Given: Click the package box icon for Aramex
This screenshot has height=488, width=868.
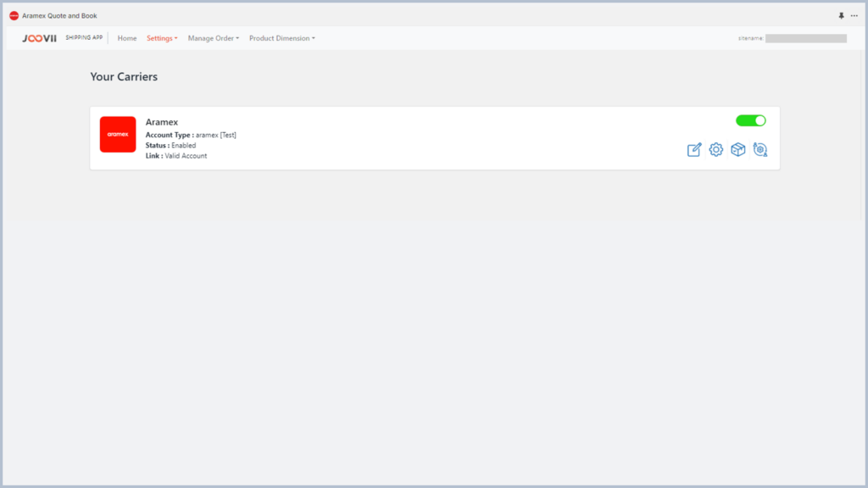Looking at the screenshot, I should (x=738, y=150).
